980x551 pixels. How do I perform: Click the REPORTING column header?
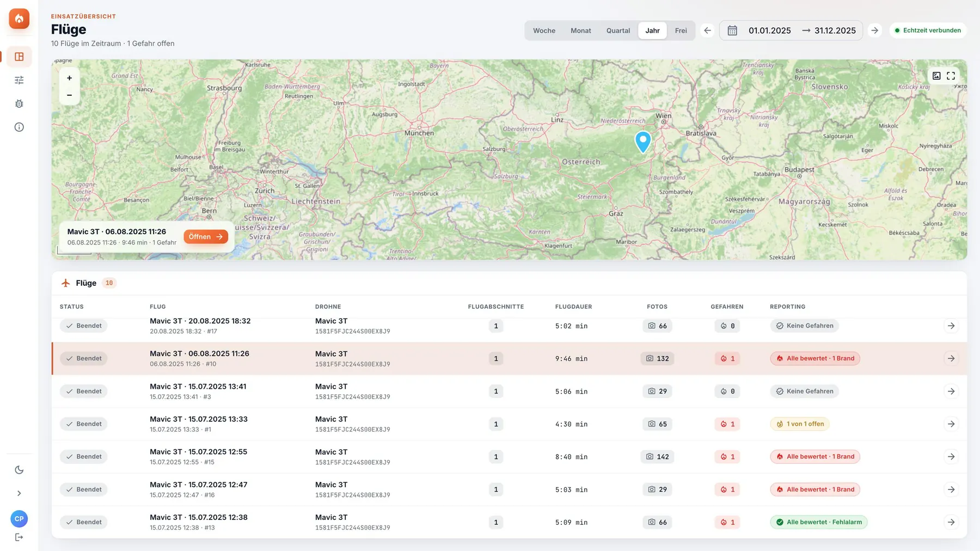pos(787,307)
